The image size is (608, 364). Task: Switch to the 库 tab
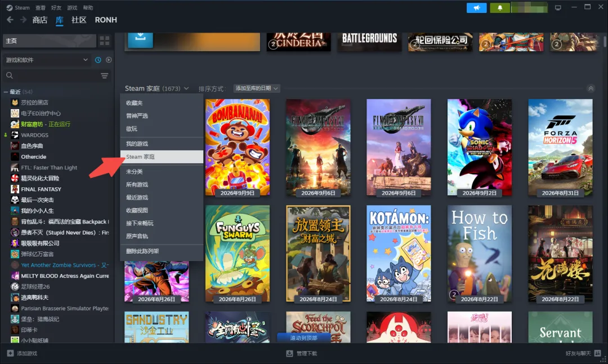click(59, 20)
